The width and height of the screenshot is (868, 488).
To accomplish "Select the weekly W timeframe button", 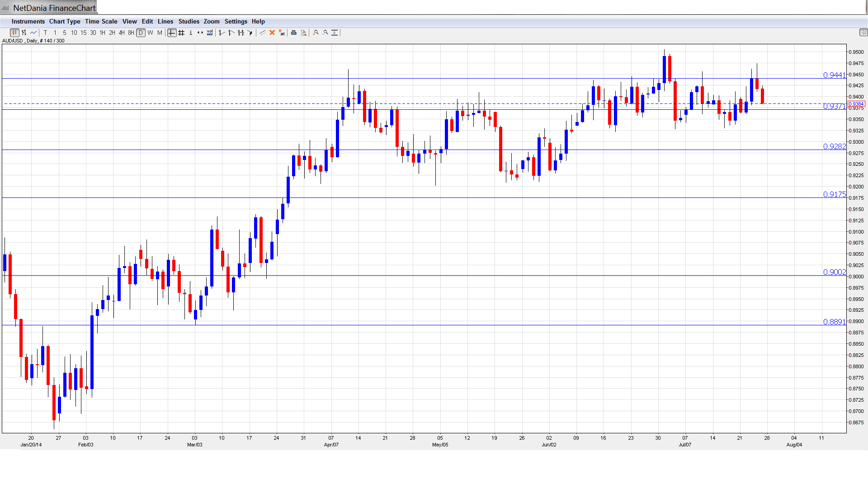I will tap(150, 33).
